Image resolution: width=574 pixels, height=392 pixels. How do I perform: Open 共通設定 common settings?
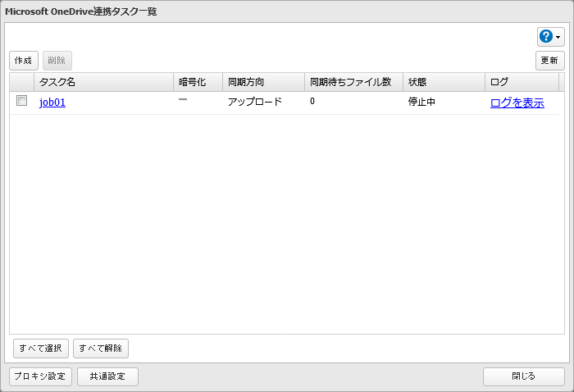pyautogui.click(x=107, y=376)
